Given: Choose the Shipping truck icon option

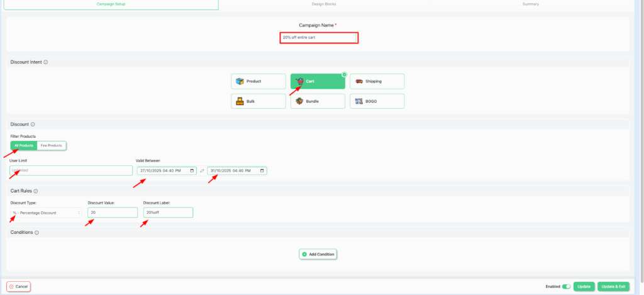Looking at the screenshot, I should pos(359,81).
